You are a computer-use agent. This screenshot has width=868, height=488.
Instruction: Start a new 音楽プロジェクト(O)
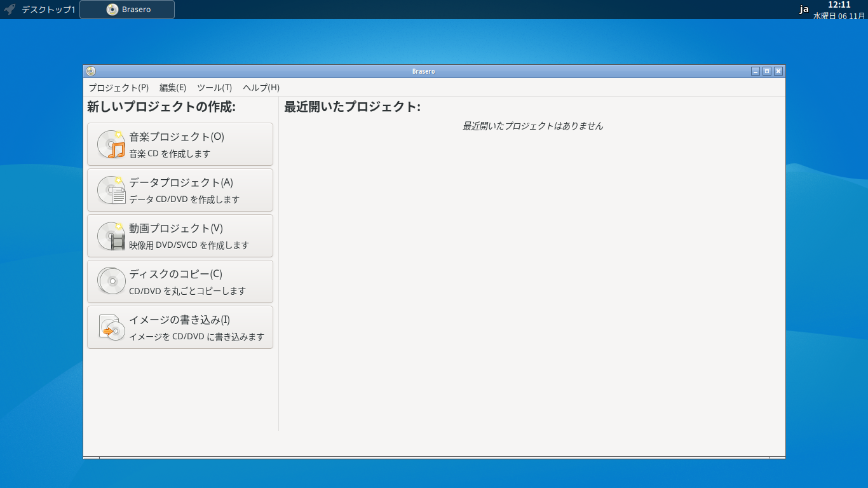pyautogui.click(x=180, y=144)
